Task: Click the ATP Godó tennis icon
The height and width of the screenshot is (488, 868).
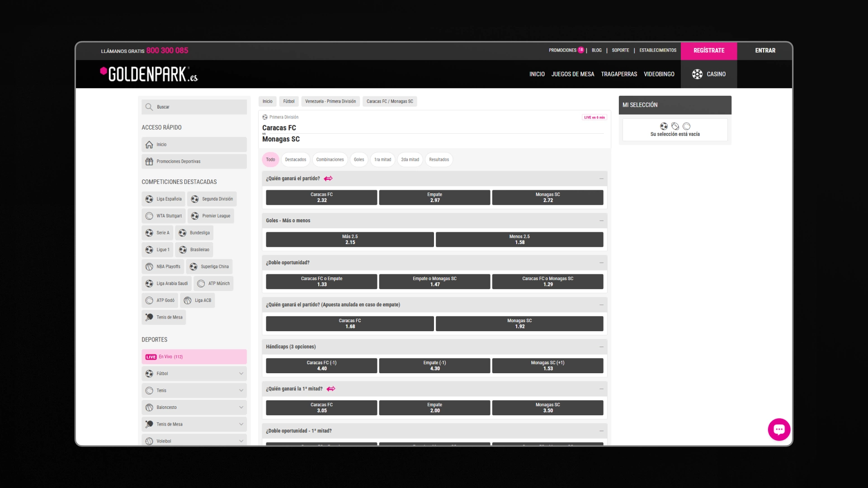Action: (149, 300)
